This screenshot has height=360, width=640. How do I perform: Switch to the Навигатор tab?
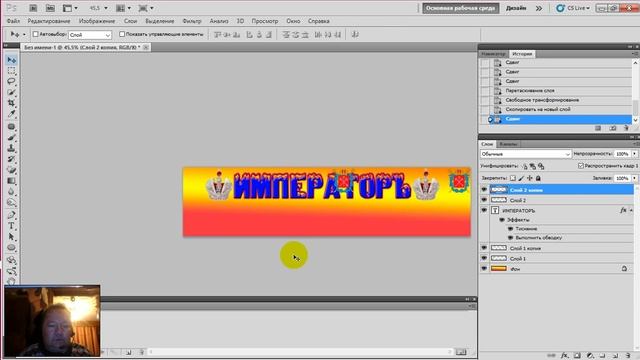(x=493, y=54)
